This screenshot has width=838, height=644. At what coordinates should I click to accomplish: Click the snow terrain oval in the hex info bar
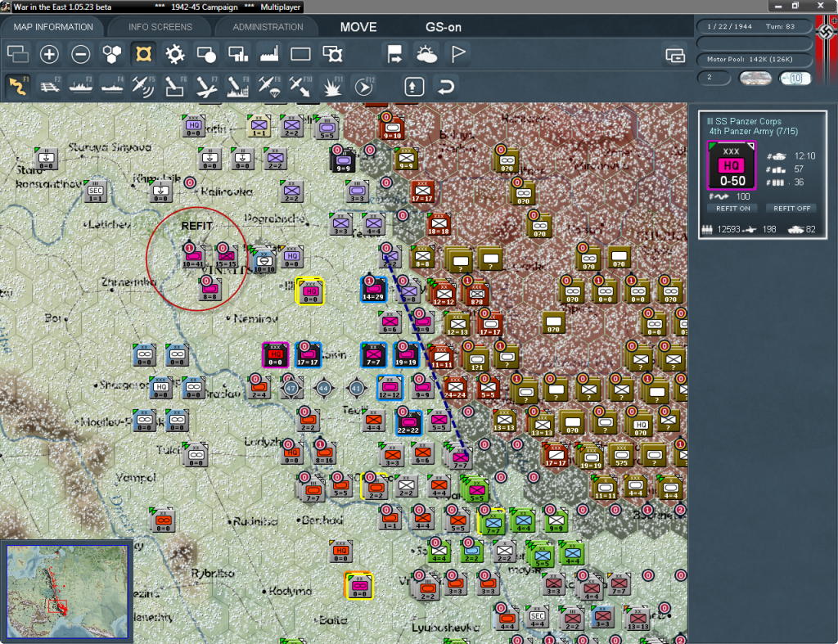click(755, 78)
